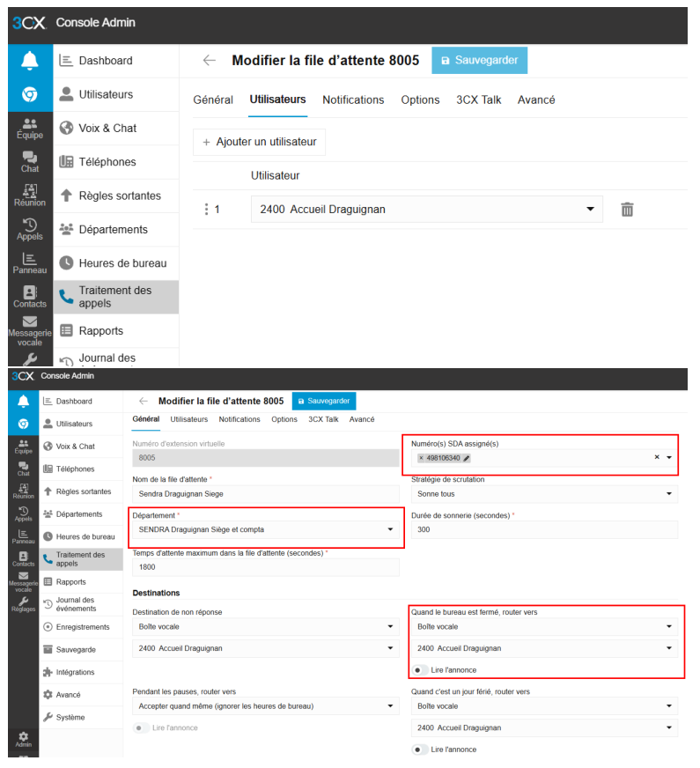Open the Chat icon in upper console sidebar

(30, 162)
